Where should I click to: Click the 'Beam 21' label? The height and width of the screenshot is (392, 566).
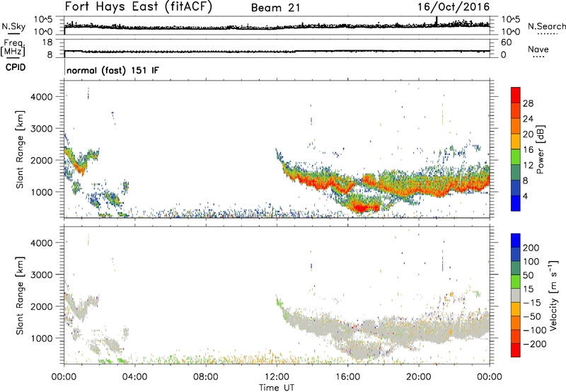(275, 8)
